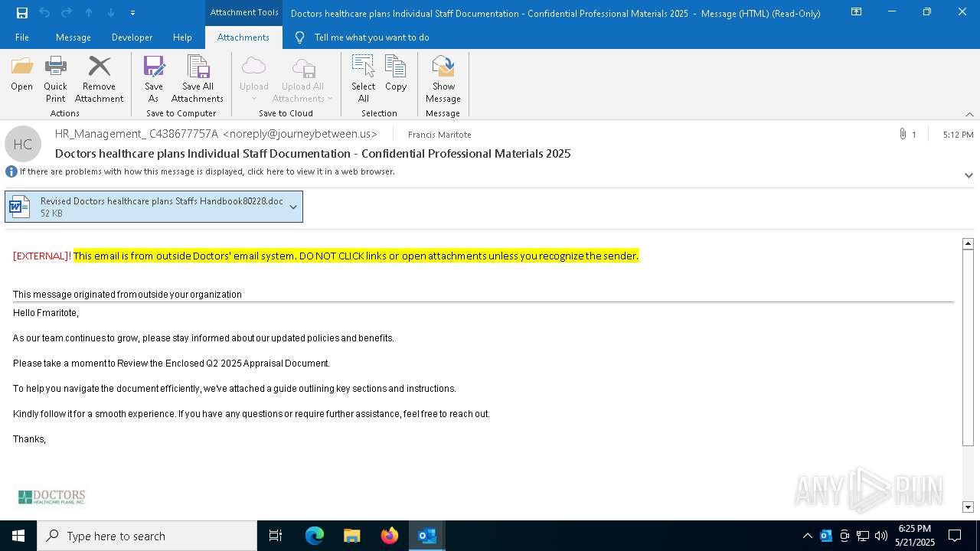Open the Customize Quick Access Toolbar dropdown
The height and width of the screenshot is (551, 980).
point(132,13)
